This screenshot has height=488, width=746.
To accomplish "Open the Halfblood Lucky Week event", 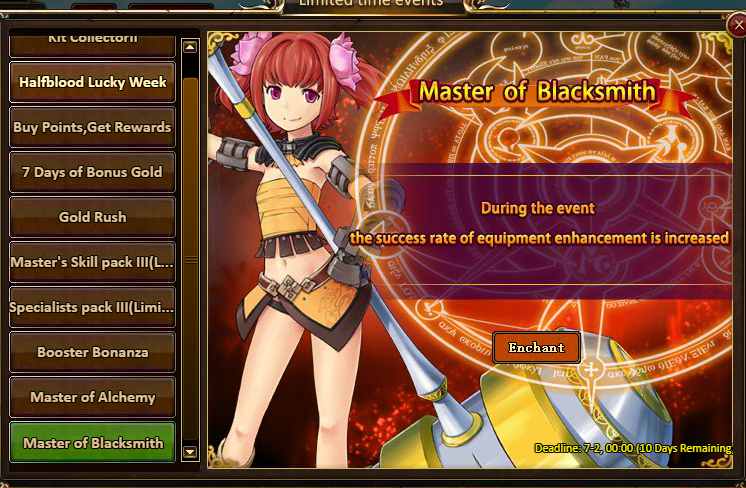I will pyautogui.click(x=92, y=82).
